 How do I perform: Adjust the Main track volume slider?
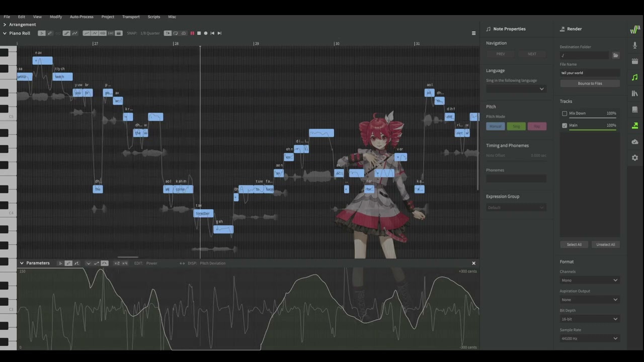click(x=593, y=130)
